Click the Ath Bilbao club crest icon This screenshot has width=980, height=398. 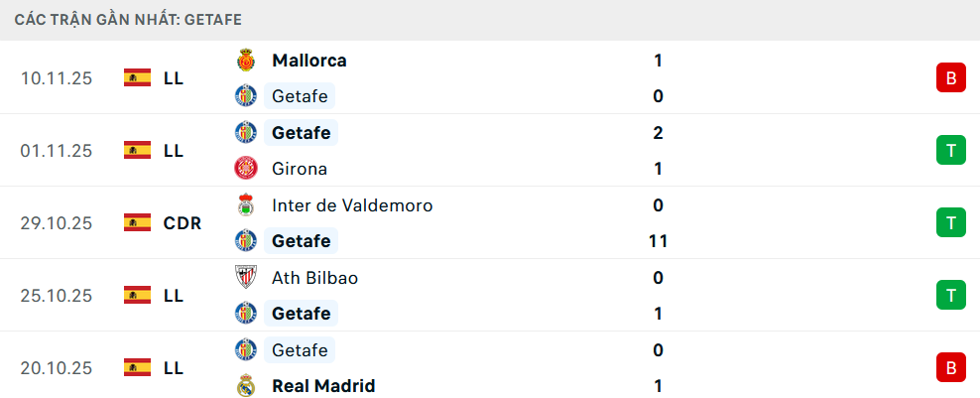click(245, 278)
